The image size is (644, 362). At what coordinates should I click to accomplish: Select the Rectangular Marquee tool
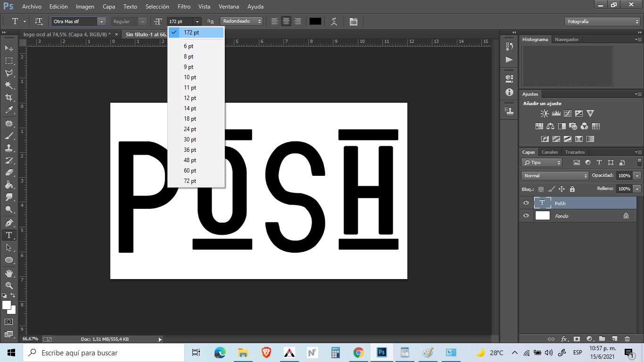point(9,61)
